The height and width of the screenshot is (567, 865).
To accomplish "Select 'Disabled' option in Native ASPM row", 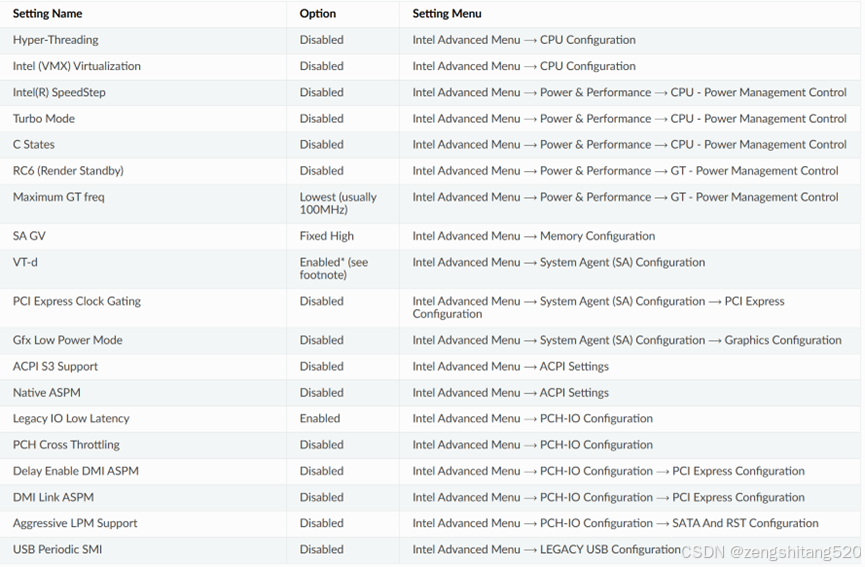I will click(322, 393).
